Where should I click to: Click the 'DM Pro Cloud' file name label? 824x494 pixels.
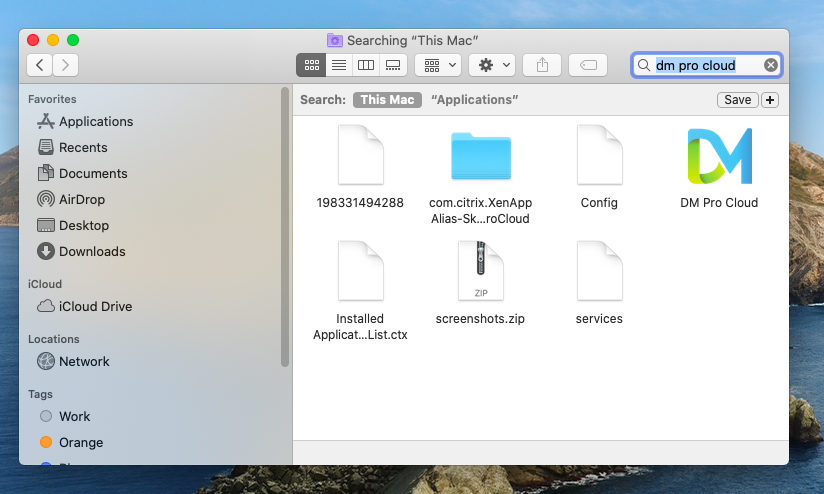click(x=719, y=203)
